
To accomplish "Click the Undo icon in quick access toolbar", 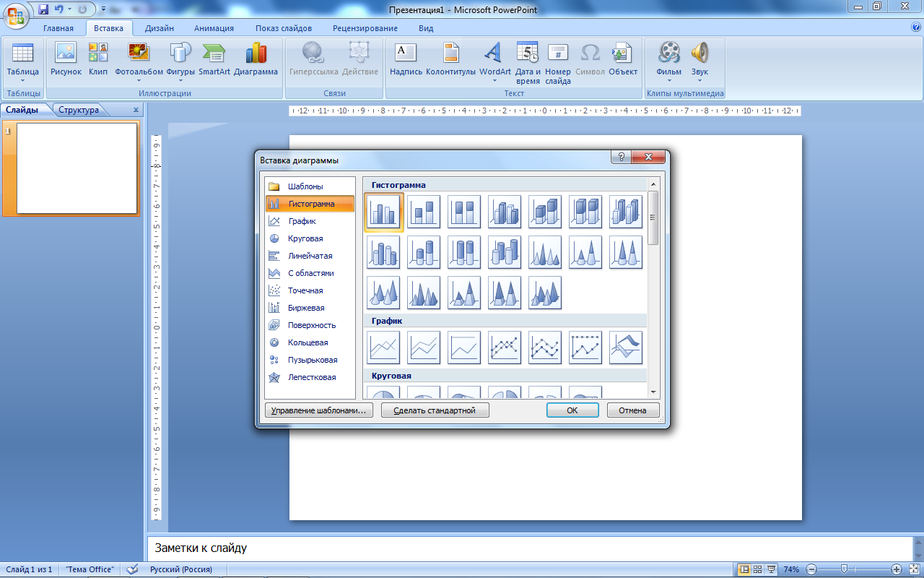I will tap(59, 9).
